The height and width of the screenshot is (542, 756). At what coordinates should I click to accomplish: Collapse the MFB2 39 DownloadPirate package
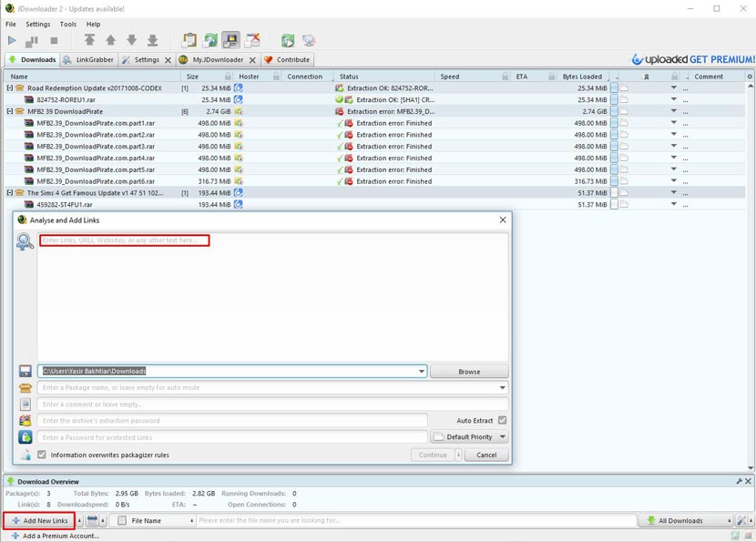pyautogui.click(x=9, y=111)
